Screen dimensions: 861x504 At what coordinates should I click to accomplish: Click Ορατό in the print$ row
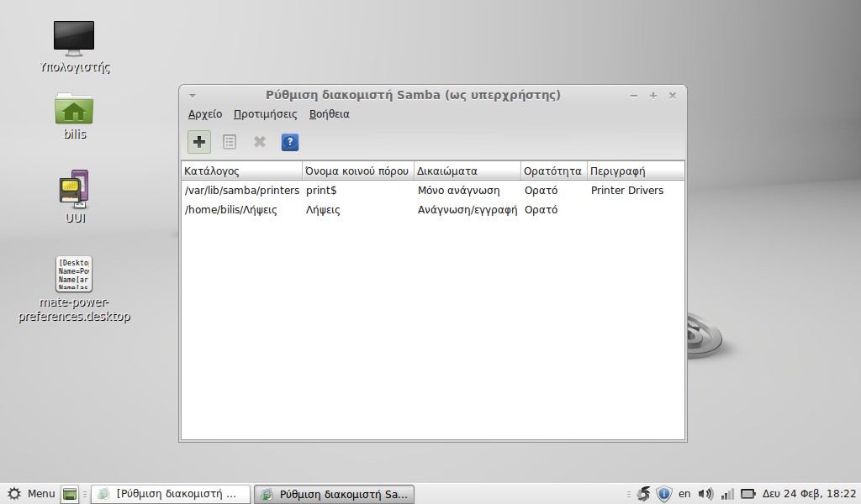click(x=541, y=191)
